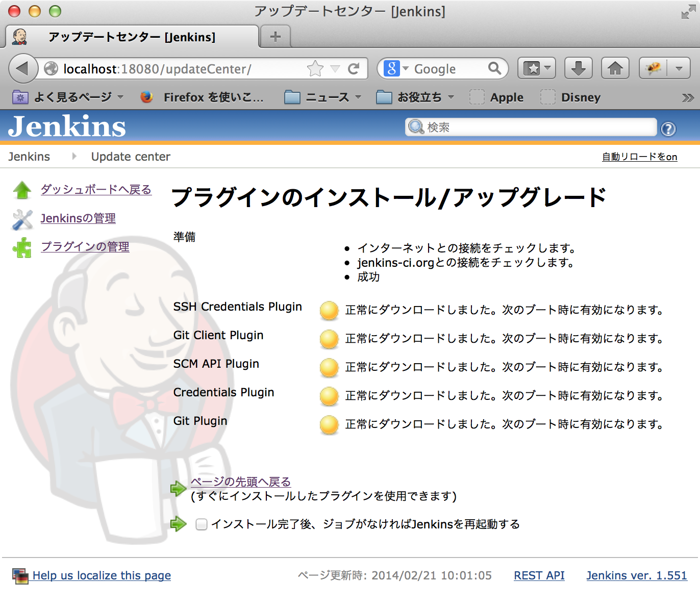
Task: Click SSH Credentials Plugin status ball
Action: [329, 310]
